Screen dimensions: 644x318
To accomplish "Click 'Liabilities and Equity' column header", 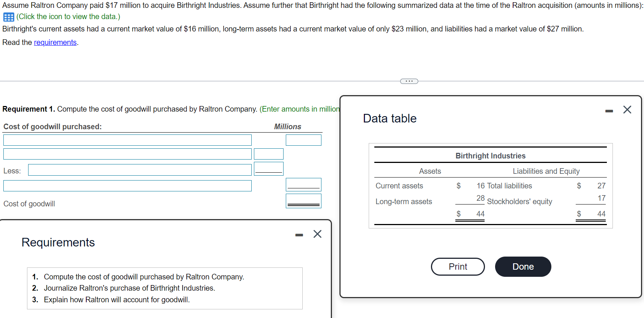I will tap(546, 171).
